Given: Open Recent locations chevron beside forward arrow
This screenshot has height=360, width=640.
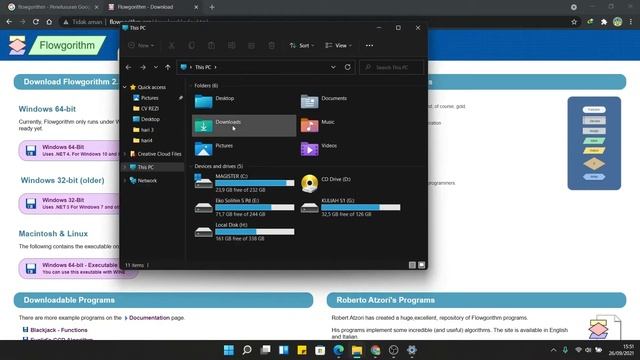Looking at the screenshot, I should pyautogui.click(x=156, y=67).
